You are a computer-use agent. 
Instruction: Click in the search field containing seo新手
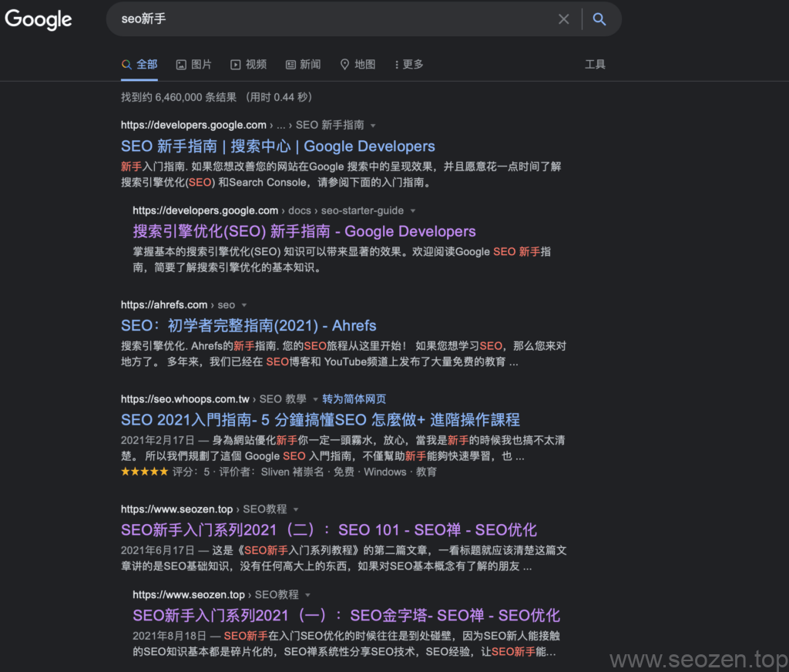(x=331, y=19)
